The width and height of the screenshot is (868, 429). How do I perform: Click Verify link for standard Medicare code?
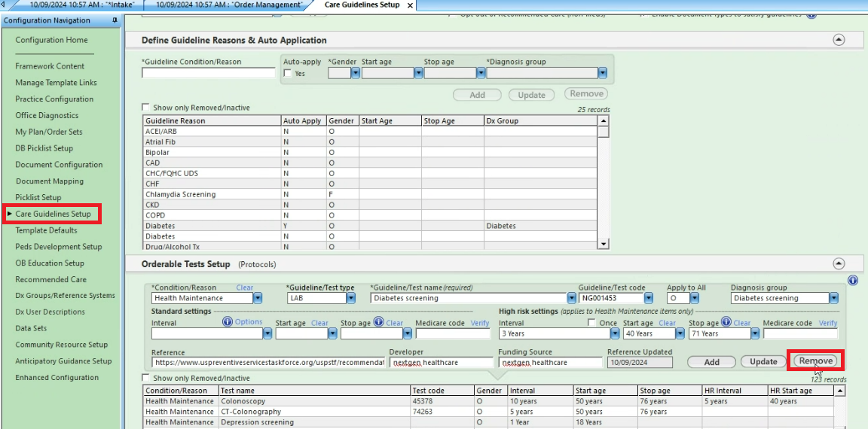click(x=481, y=323)
